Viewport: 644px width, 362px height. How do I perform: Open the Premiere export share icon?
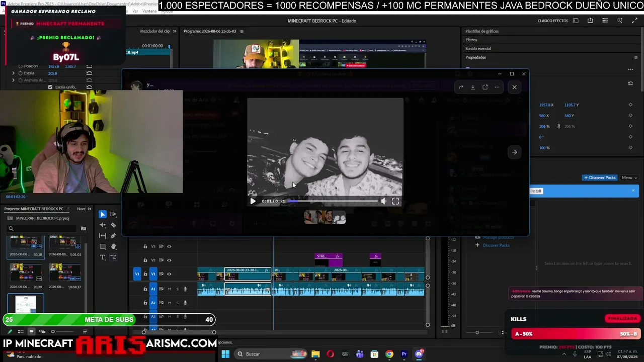[590, 21]
